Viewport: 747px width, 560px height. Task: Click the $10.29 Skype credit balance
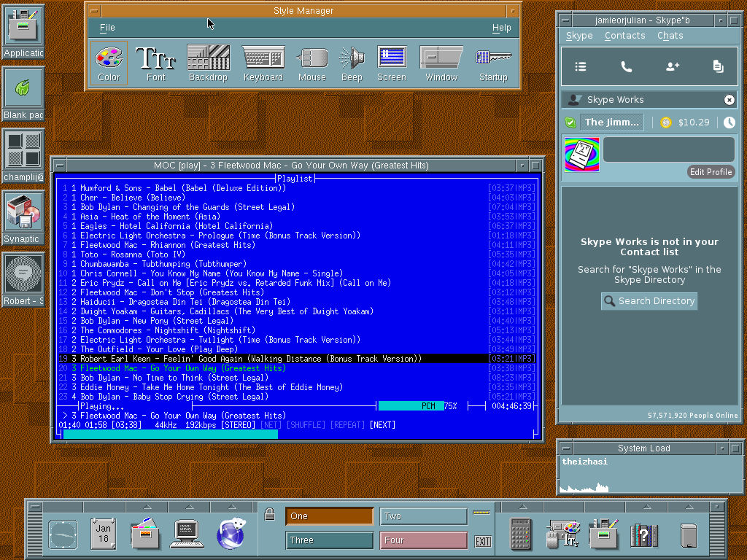coord(694,122)
